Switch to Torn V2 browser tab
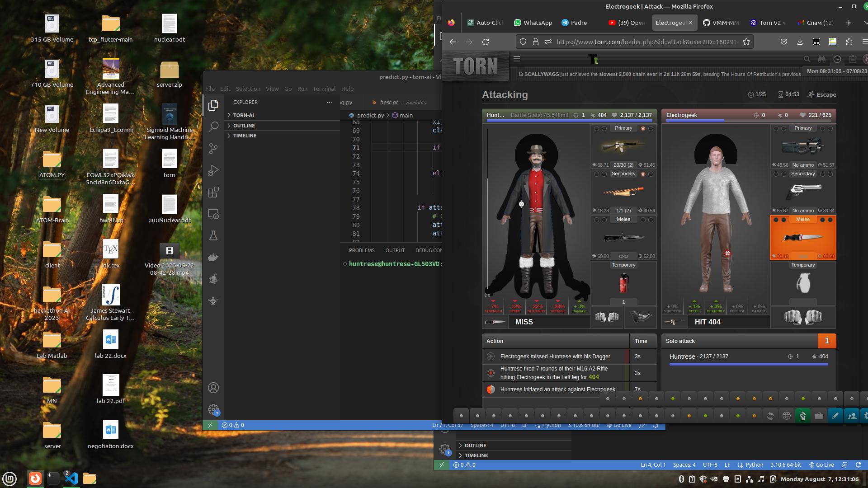868x488 pixels. [x=768, y=23]
